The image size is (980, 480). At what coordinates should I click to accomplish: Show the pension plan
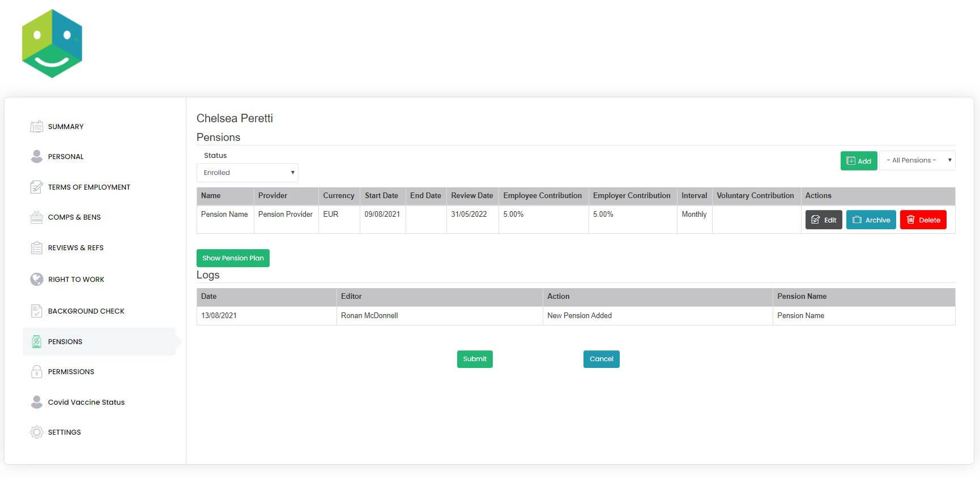click(x=233, y=258)
